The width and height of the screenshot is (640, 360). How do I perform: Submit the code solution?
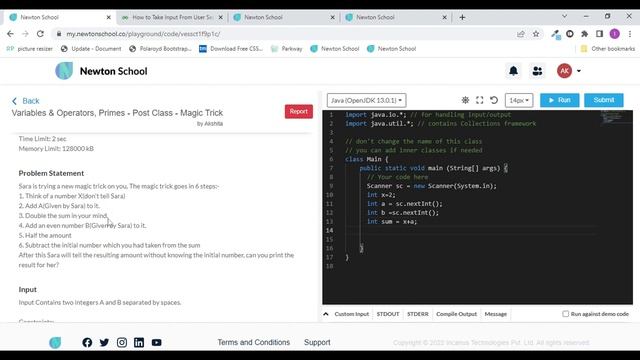[x=604, y=100]
